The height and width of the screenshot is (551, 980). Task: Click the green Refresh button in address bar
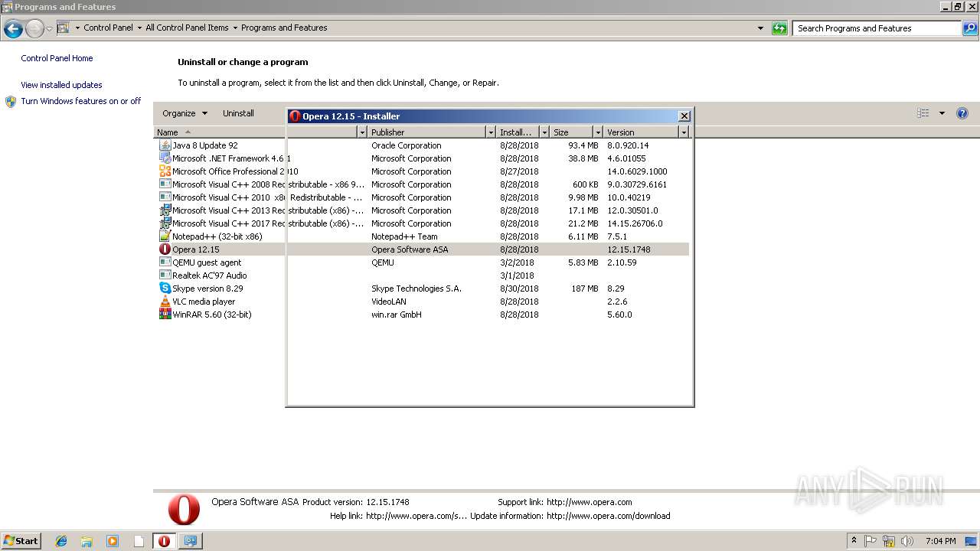pos(779,28)
